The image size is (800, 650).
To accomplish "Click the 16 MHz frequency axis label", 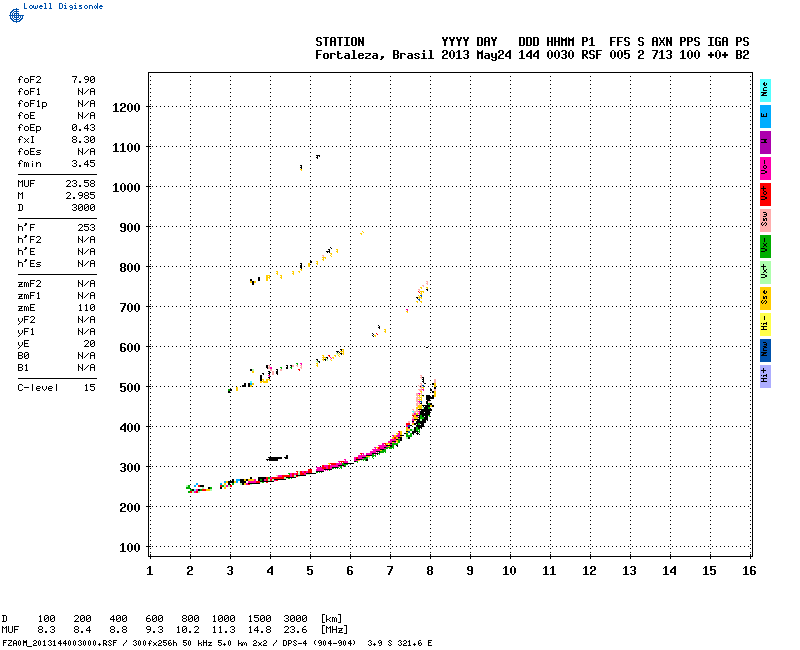I will pos(749,571).
